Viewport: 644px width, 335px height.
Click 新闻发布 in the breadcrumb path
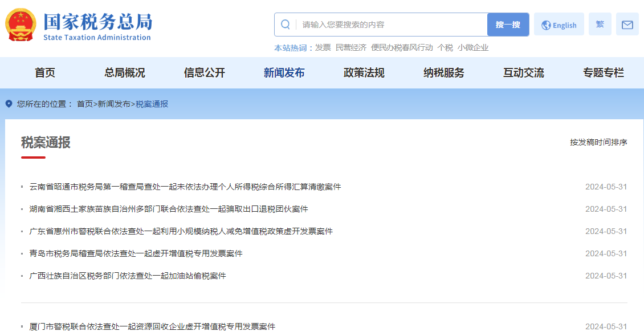(114, 104)
